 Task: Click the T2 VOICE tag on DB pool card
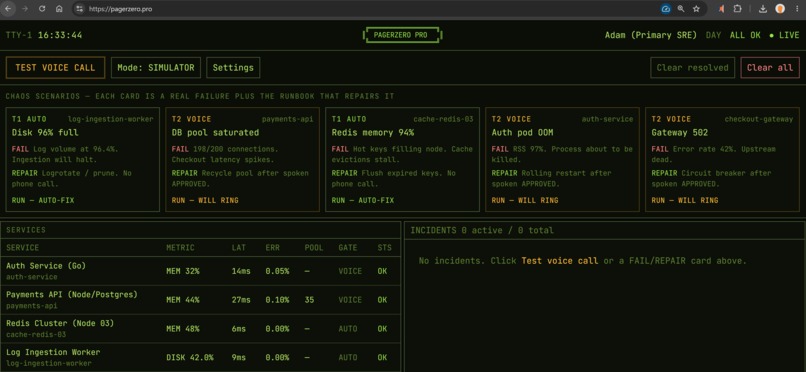click(191, 119)
